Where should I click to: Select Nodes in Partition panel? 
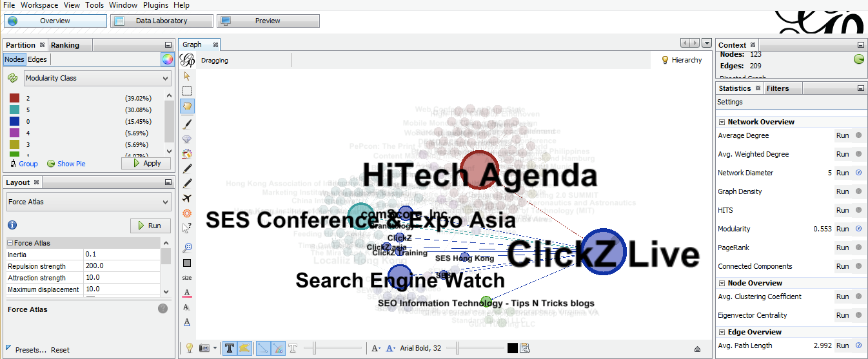coord(14,59)
